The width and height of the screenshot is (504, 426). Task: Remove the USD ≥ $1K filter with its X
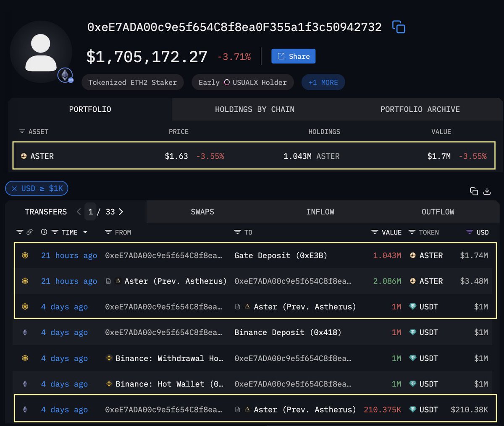[14, 189]
